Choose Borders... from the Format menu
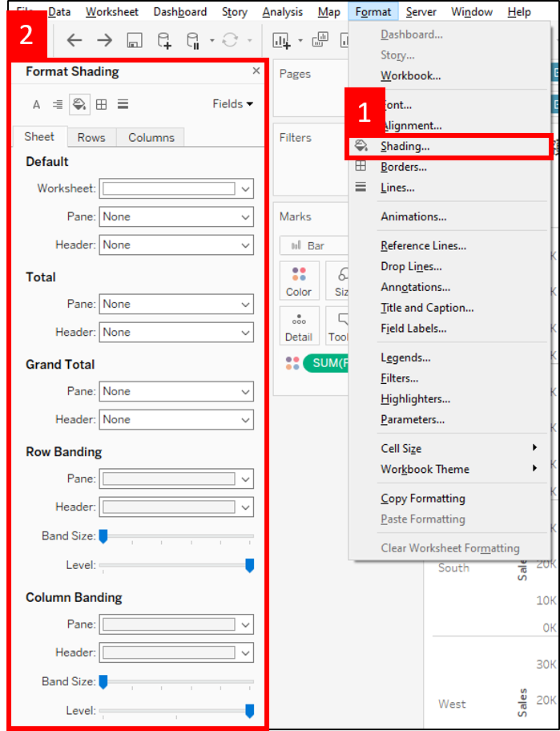Viewport: 560px width, 731px height. point(404,167)
